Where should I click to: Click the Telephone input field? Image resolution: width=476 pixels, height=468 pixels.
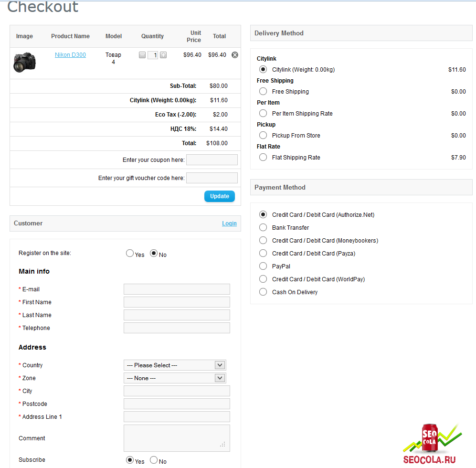[x=177, y=328]
